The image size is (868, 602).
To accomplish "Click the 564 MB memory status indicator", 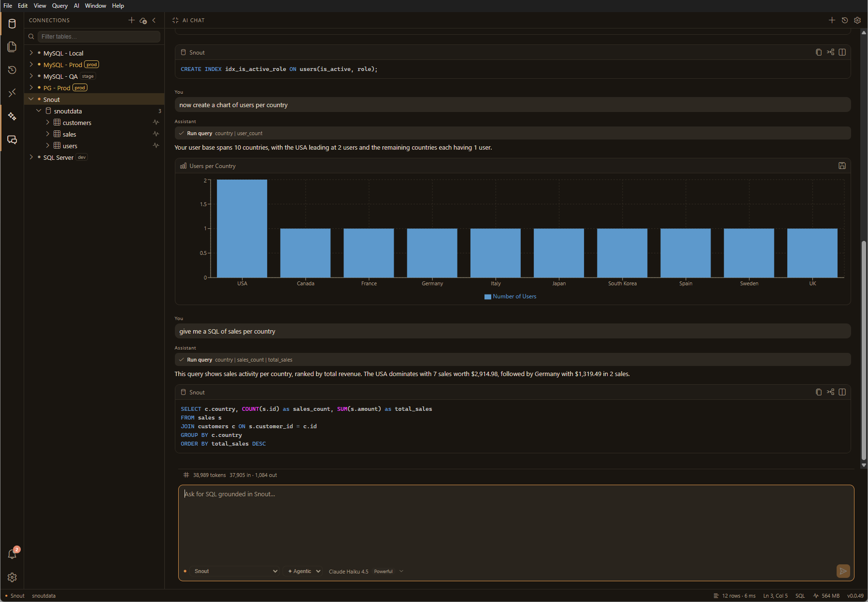I will click(x=826, y=596).
